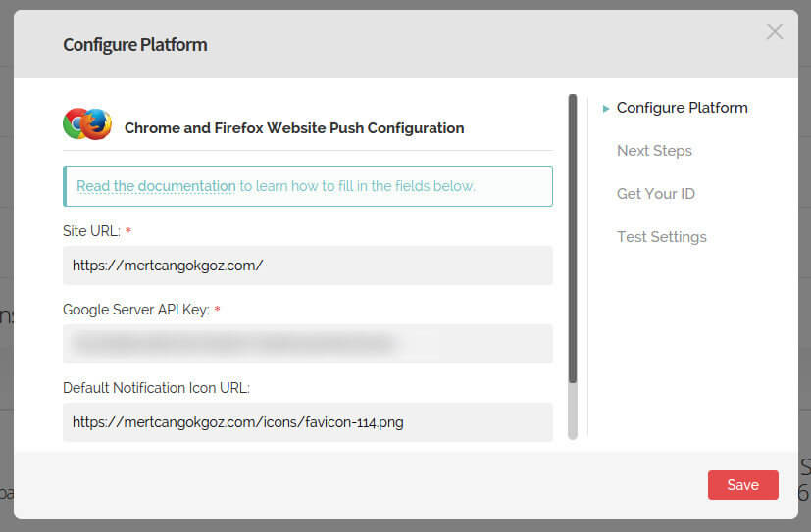Click the dialog's vertical scrollbar thumb

[572, 238]
